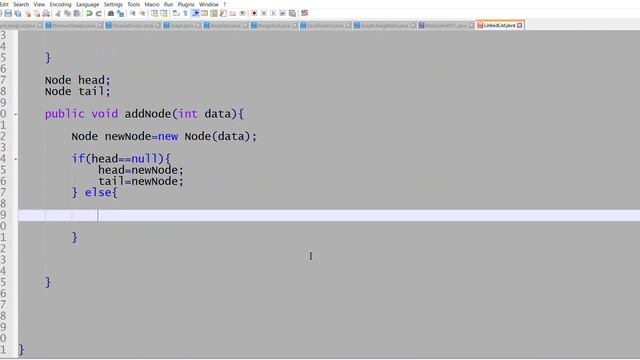Image resolution: width=640 pixels, height=360 pixels.
Task: Toggle the Indent Guide toolbar icon
Action: click(x=195, y=13)
